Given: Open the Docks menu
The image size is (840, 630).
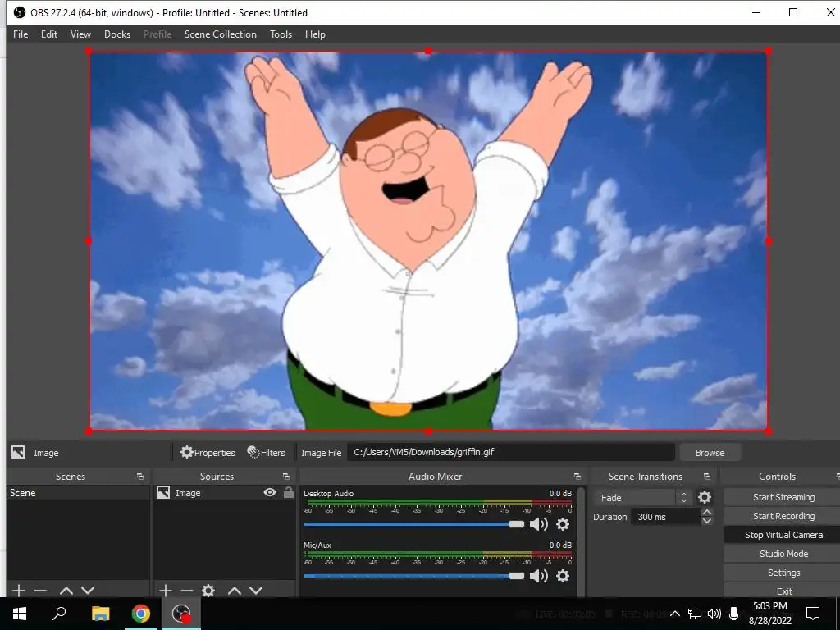Looking at the screenshot, I should (116, 34).
